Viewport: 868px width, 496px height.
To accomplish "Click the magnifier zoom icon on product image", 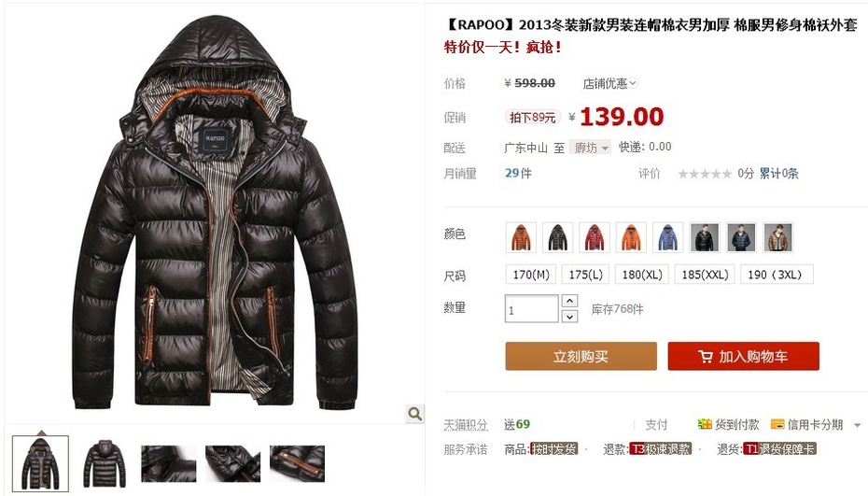I will [x=414, y=414].
